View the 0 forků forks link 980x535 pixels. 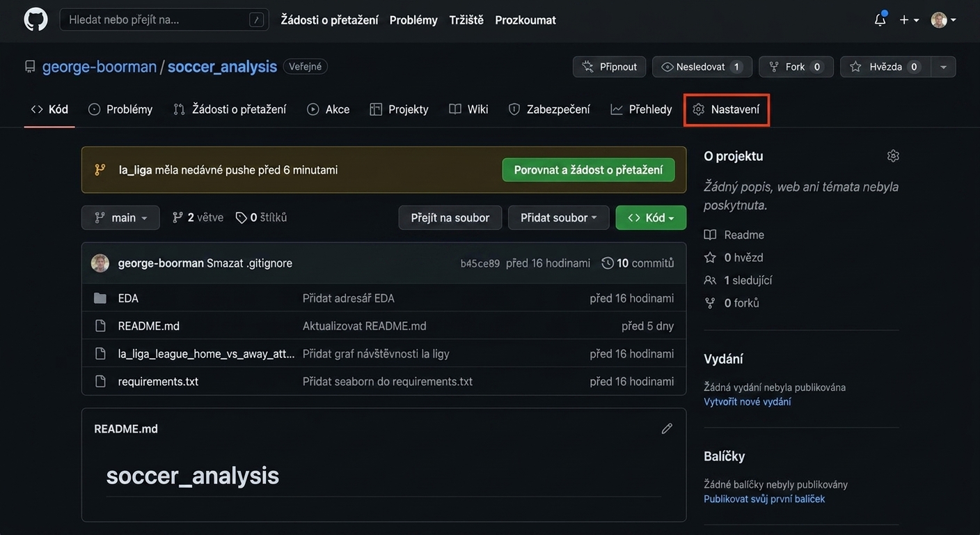[x=732, y=303]
